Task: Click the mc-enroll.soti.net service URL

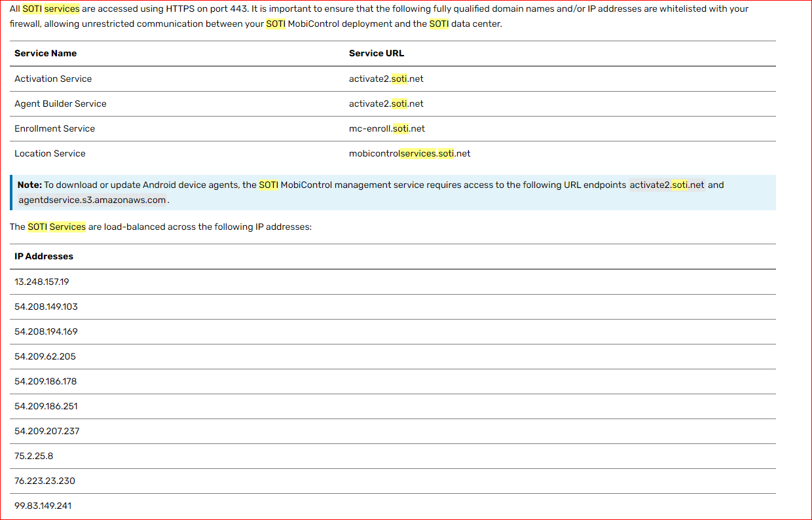Action: tap(386, 128)
